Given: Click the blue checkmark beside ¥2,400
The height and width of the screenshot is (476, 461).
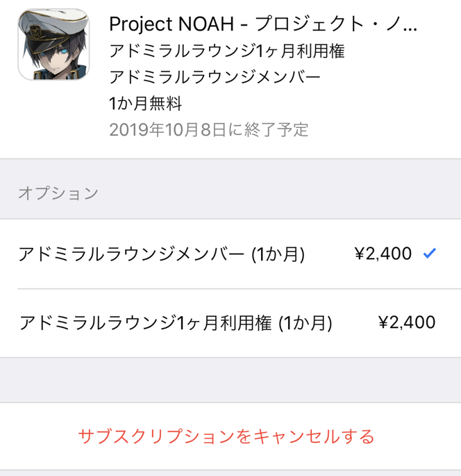Looking at the screenshot, I should coord(430,254).
